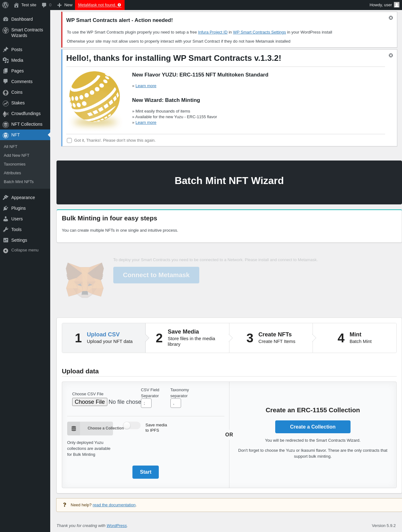Click the Coins icon in sidebar

(6, 92)
